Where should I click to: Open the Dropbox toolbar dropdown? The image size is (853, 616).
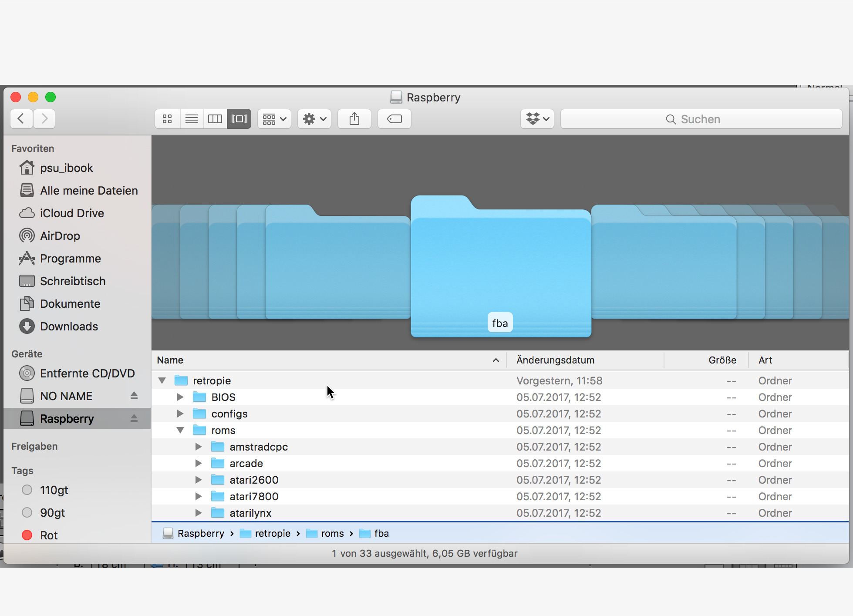(x=537, y=119)
